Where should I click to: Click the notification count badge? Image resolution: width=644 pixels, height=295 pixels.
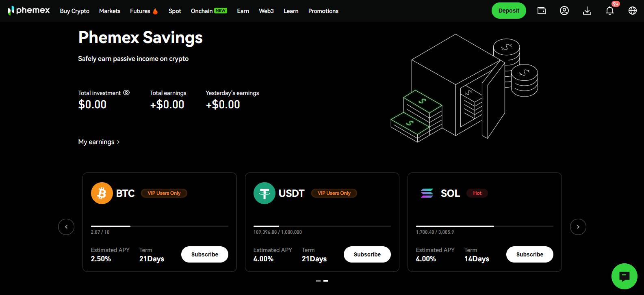click(x=616, y=4)
